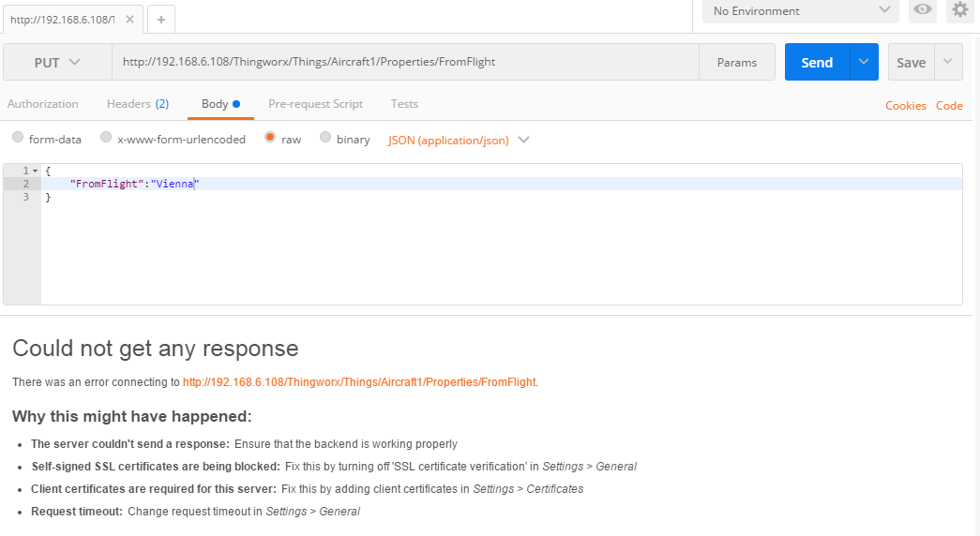Open manage environments gear icon
Viewport: 980px width, 536px height.
coord(960,10)
